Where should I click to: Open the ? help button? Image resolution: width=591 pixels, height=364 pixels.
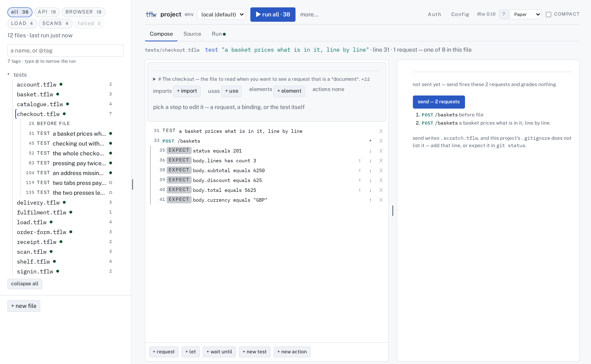(504, 14)
